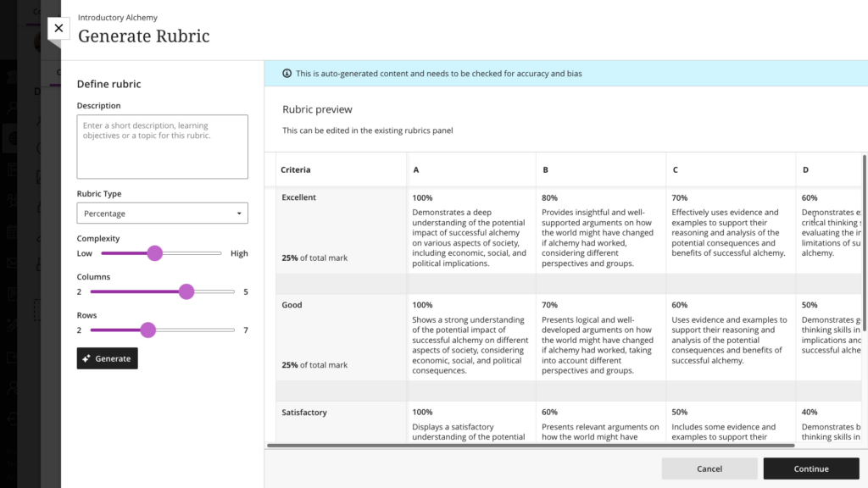The image size is (868, 488).
Task: Close the Generate Rubric panel
Action: coord(58,28)
